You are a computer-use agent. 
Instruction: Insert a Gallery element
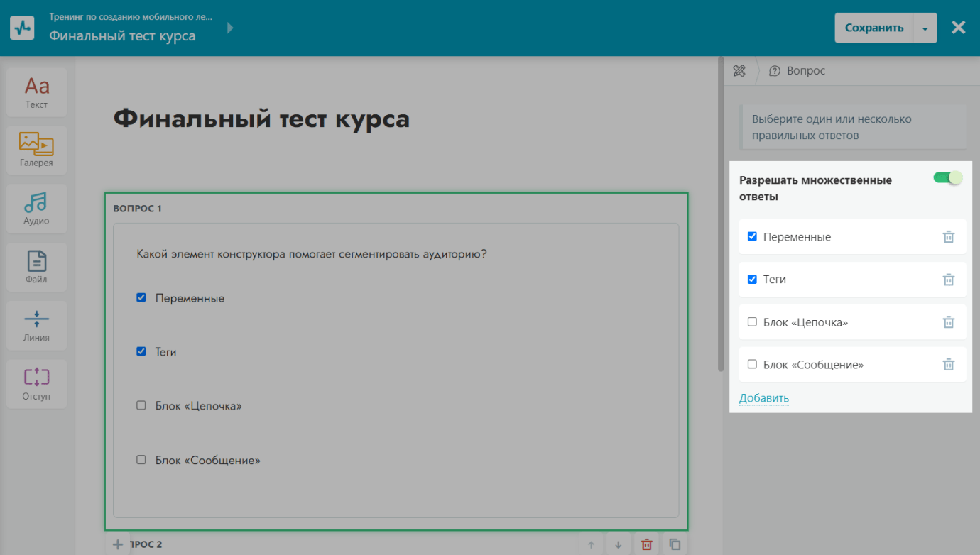click(36, 150)
